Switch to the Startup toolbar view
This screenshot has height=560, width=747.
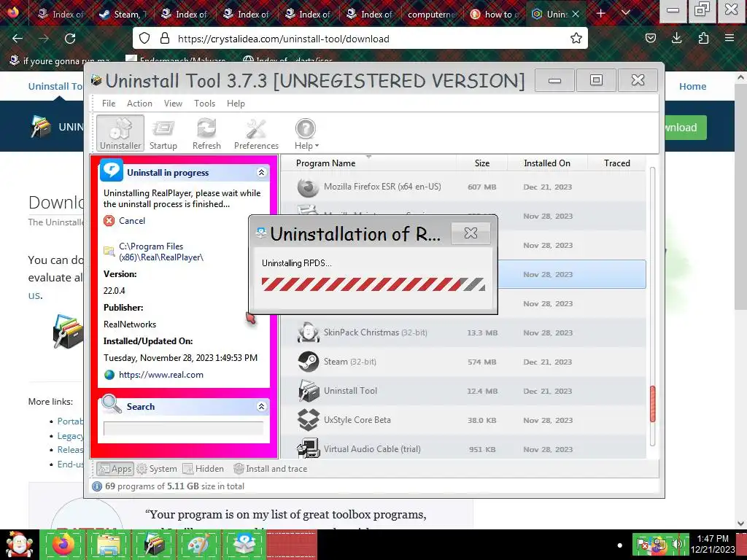click(163, 134)
